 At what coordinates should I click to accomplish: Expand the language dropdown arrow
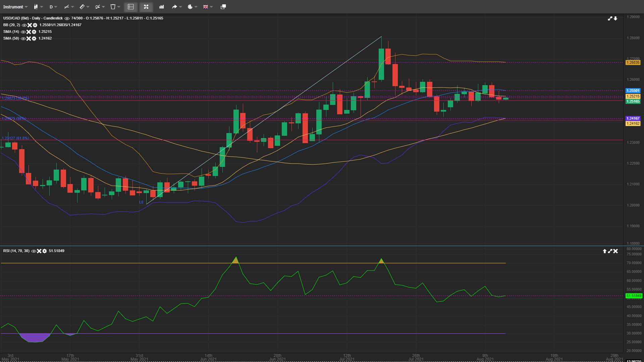211,7
